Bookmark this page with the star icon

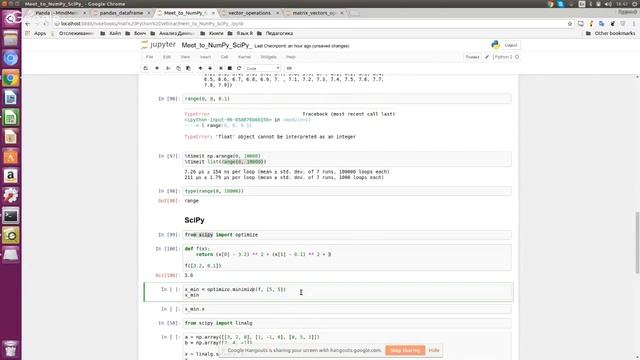coord(570,24)
